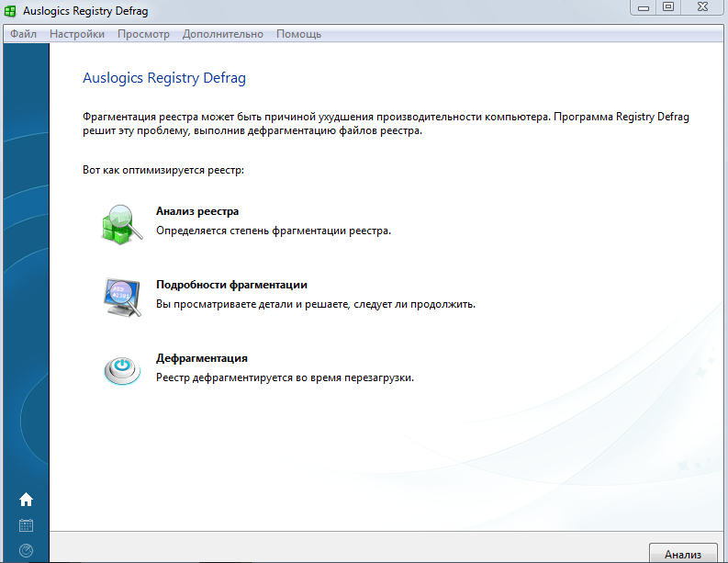Click the Auslogics app icon in title bar
The width and height of the screenshot is (728, 563).
click(10, 11)
